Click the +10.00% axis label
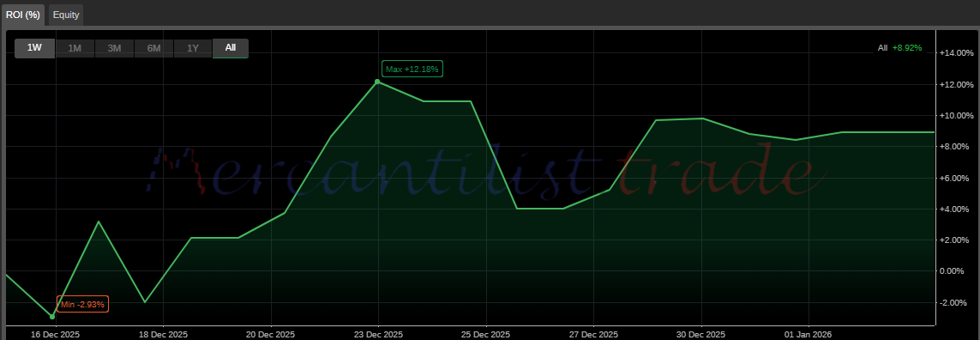 (956, 116)
